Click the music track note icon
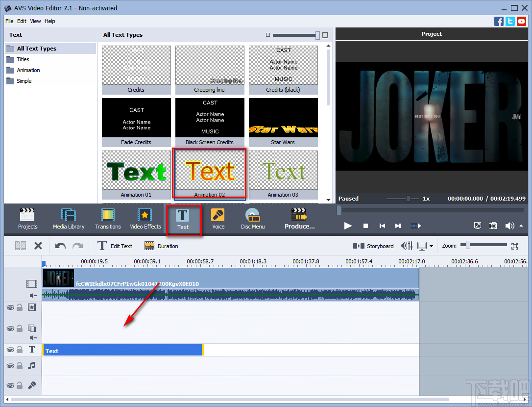532x407 pixels. click(31, 365)
